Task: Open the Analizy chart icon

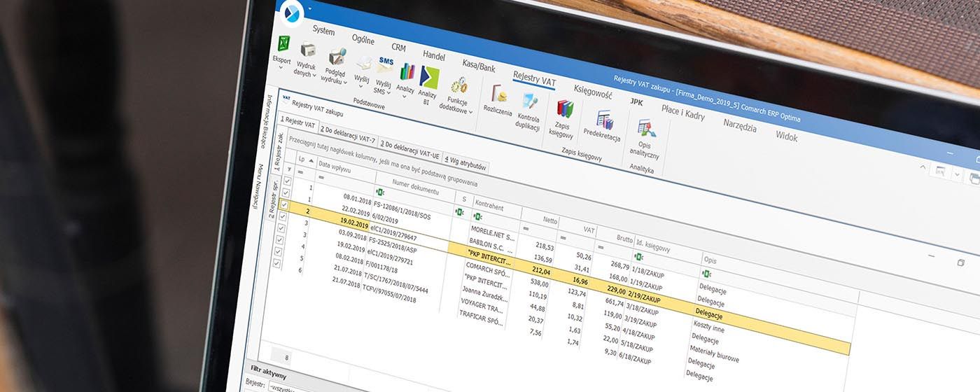Action: pos(407,72)
